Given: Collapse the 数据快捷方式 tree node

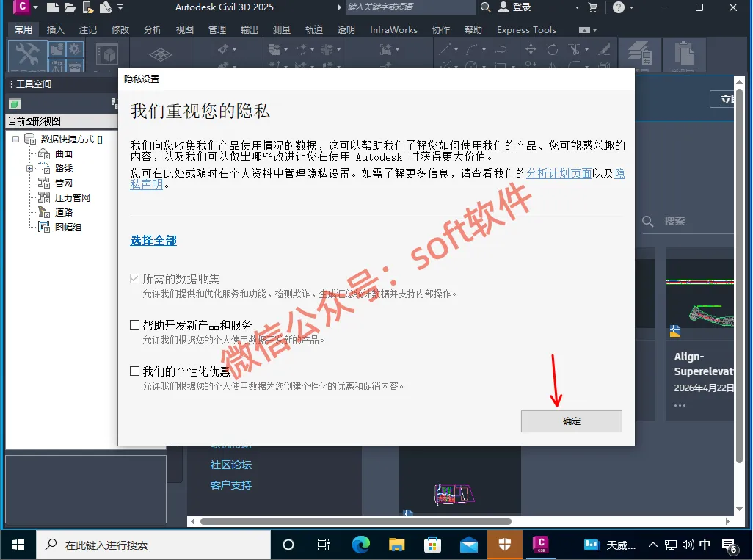Looking at the screenshot, I should pos(16,139).
